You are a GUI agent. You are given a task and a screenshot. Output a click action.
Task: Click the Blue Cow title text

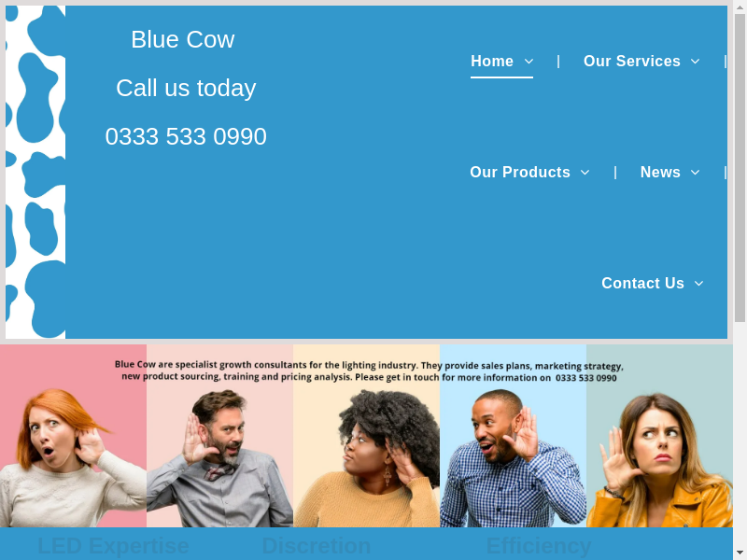coord(183,39)
